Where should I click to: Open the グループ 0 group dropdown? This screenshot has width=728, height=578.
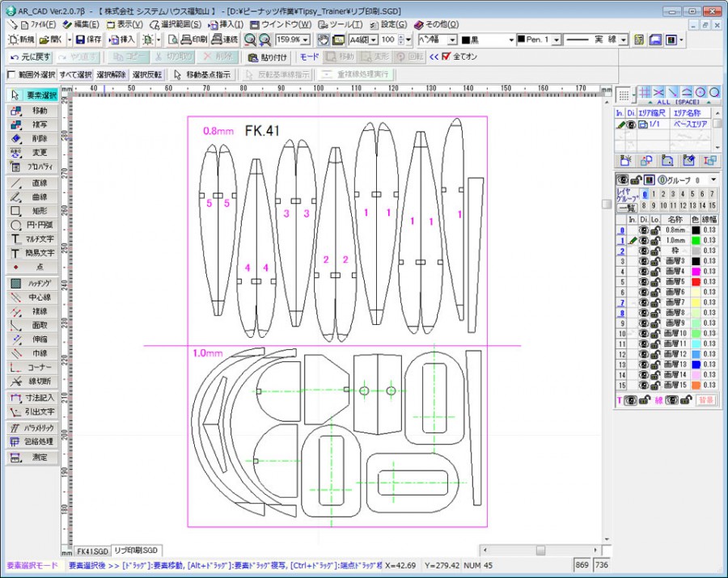click(x=713, y=179)
